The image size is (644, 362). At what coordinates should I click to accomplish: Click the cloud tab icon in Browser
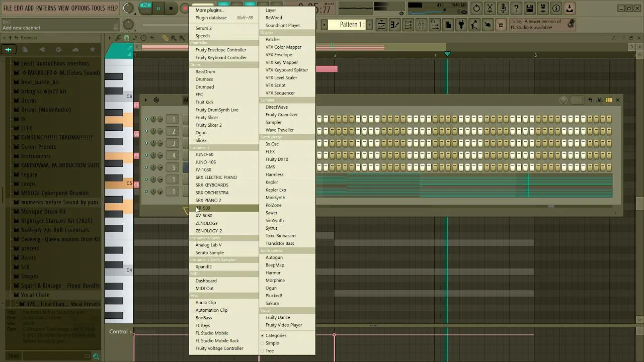tap(75, 49)
